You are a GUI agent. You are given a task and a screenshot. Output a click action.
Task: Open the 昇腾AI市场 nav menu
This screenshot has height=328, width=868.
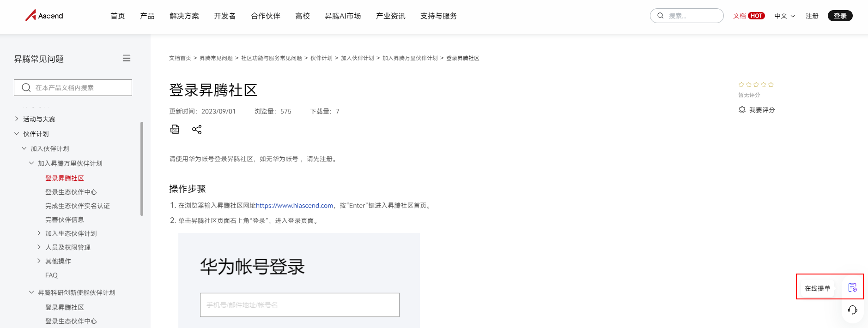click(x=343, y=16)
